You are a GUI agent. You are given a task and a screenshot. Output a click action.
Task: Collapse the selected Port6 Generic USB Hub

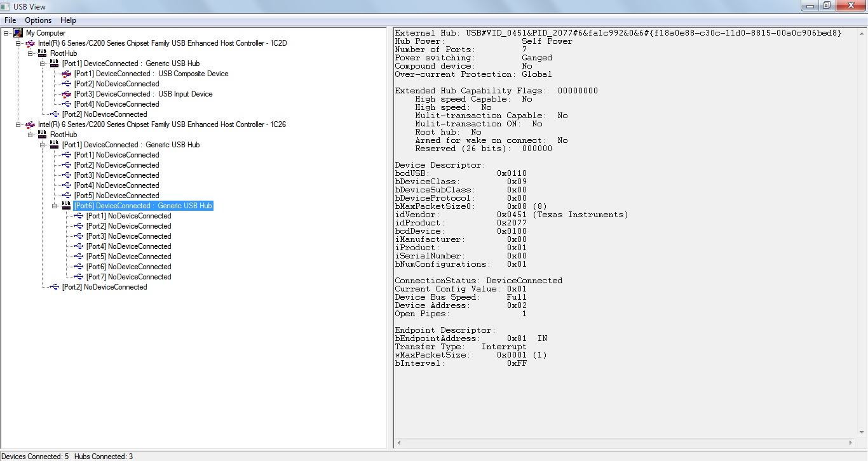(x=55, y=206)
